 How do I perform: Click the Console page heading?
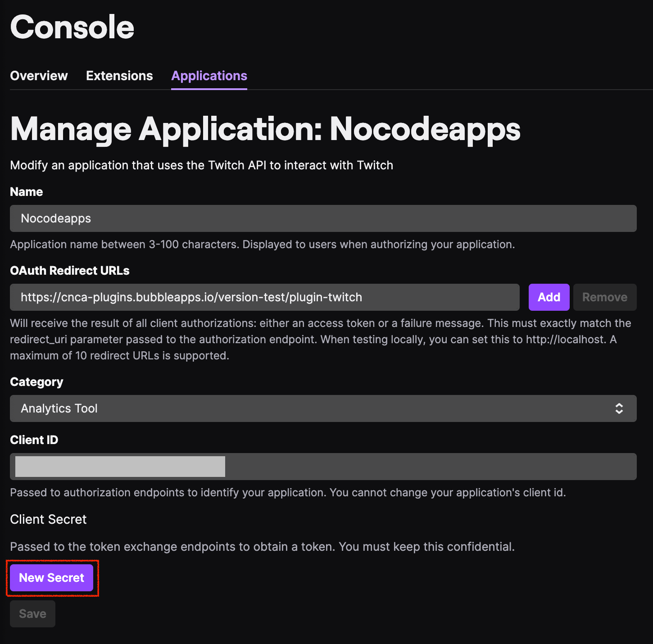click(72, 27)
